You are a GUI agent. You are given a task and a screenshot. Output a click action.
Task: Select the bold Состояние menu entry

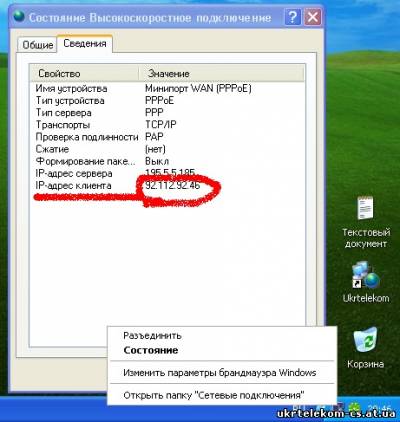point(151,350)
